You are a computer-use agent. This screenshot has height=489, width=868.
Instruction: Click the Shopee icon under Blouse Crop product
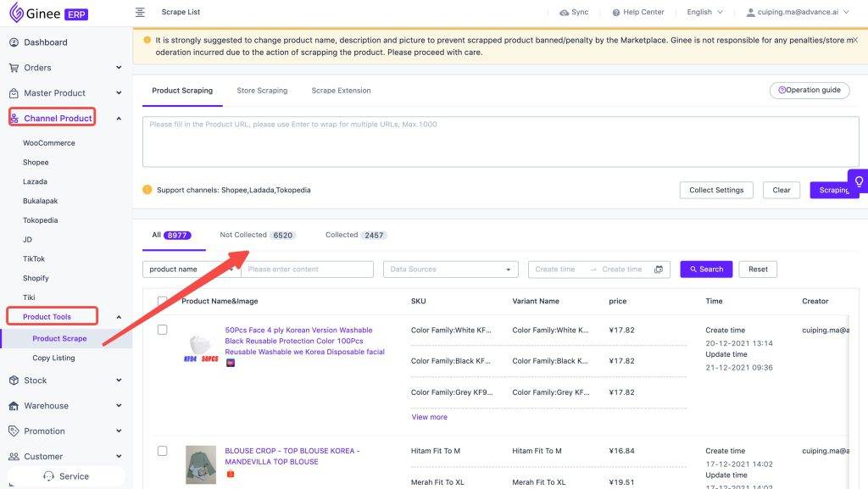point(231,474)
